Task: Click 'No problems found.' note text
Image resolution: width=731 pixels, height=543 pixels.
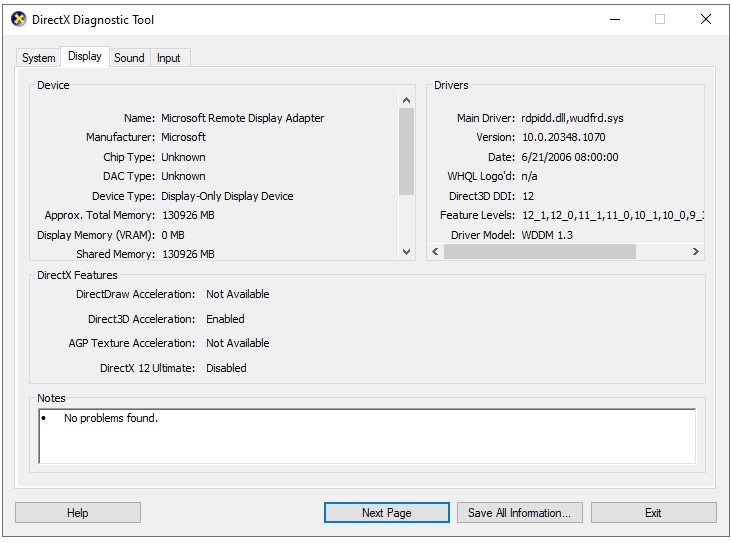Action: point(111,418)
